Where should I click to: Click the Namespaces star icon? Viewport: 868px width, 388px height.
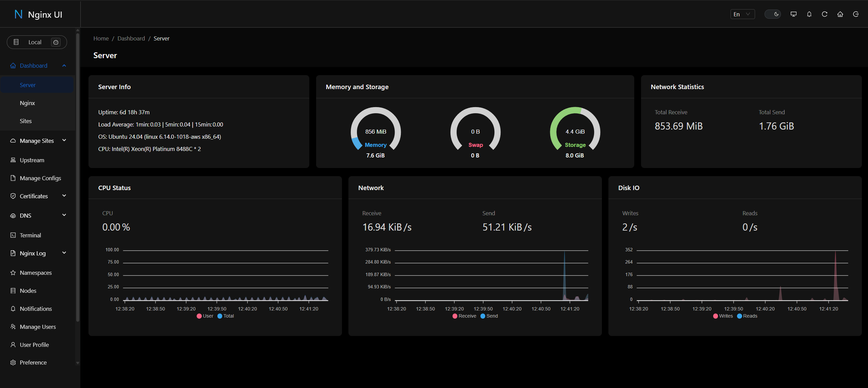pos(13,273)
